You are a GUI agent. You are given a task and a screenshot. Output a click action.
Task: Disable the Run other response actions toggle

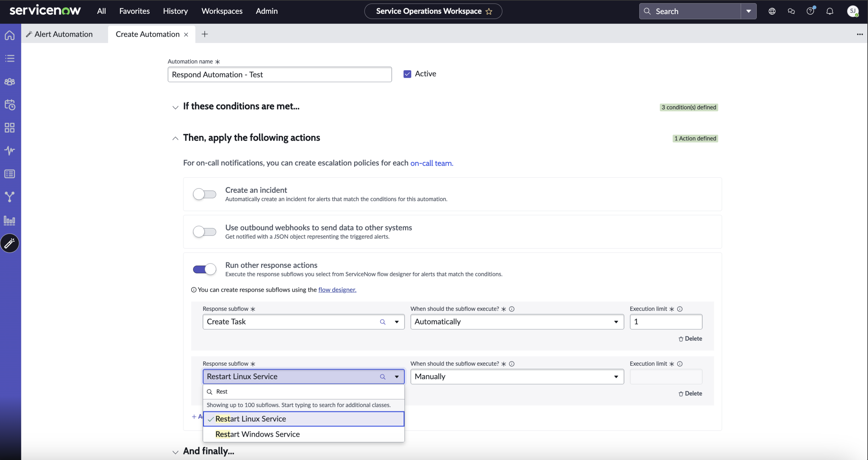[205, 269]
